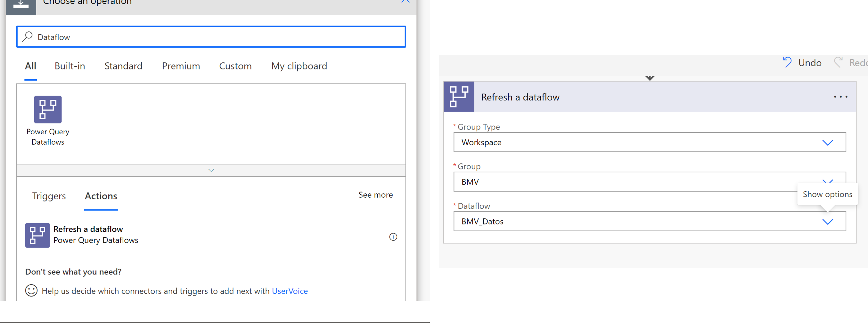
Task: Open the Group dropdown showing BMV
Action: click(x=828, y=182)
